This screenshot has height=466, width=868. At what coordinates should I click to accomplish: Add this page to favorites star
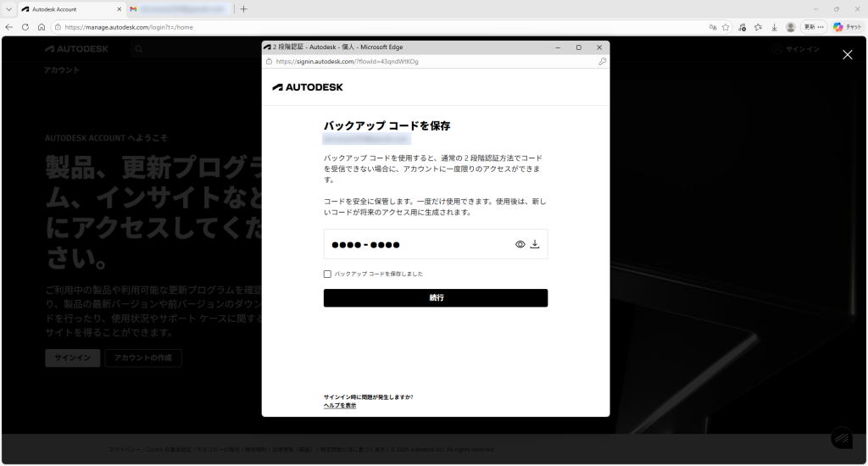pyautogui.click(x=726, y=27)
